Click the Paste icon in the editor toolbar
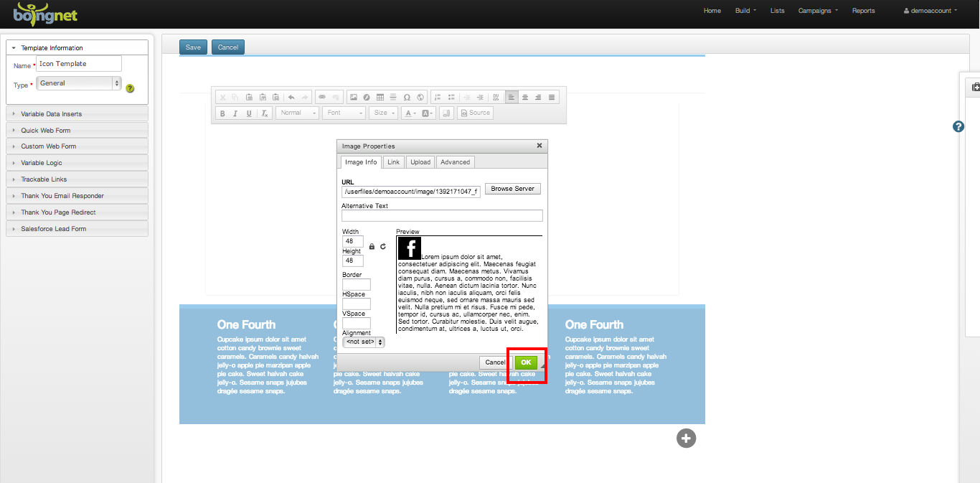The width and height of the screenshot is (980, 483). pos(249,97)
